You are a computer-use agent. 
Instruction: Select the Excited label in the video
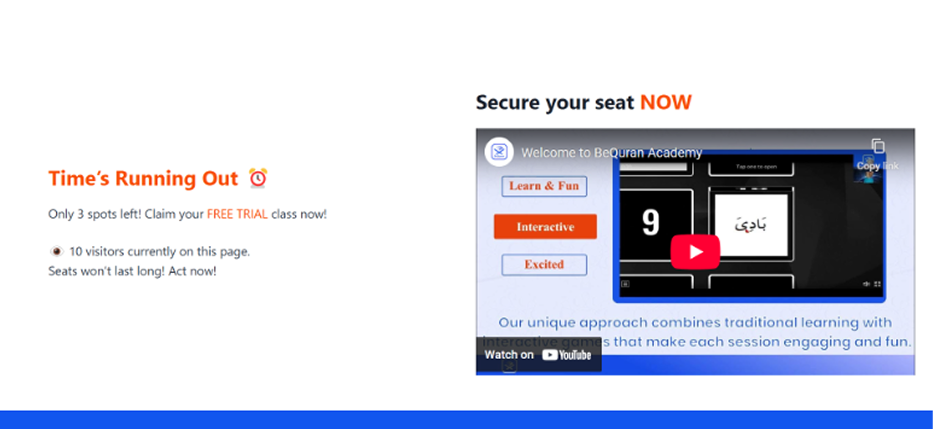point(544,264)
